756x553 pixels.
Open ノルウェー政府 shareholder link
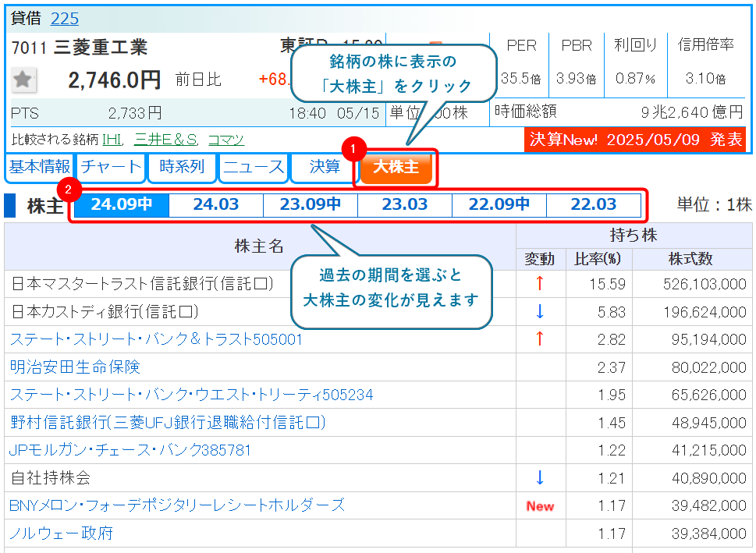click(61, 534)
